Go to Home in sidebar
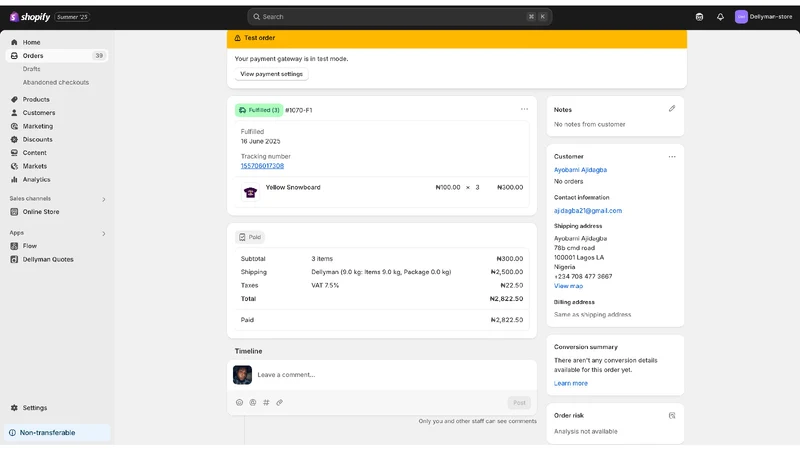800x450 pixels. (x=31, y=42)
